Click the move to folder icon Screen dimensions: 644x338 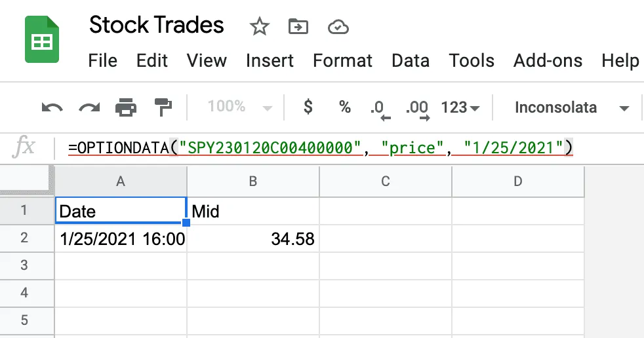pos(298,27)
